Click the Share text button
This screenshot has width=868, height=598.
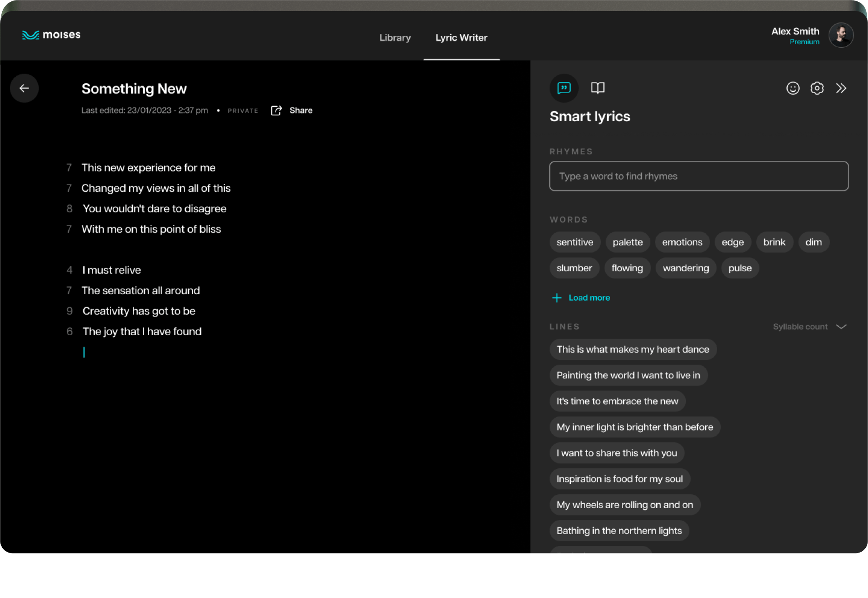click(301, 110)
